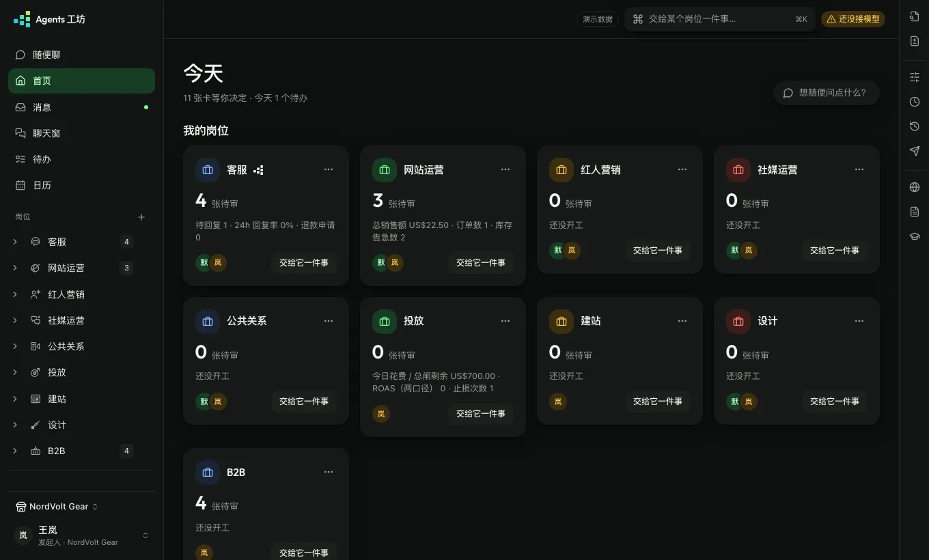Click 交给它一件事 on 设计 card
The width and height of the screenshot is (929, 560).
[x=835, y=402]
